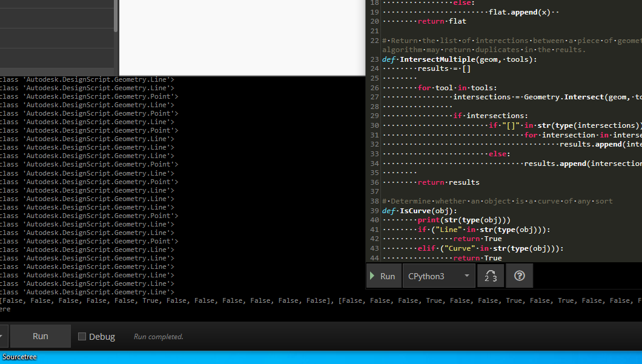Click the green play icon in the Python editor
This screenshot has height=364, width=642.
(x=372, y=276)
